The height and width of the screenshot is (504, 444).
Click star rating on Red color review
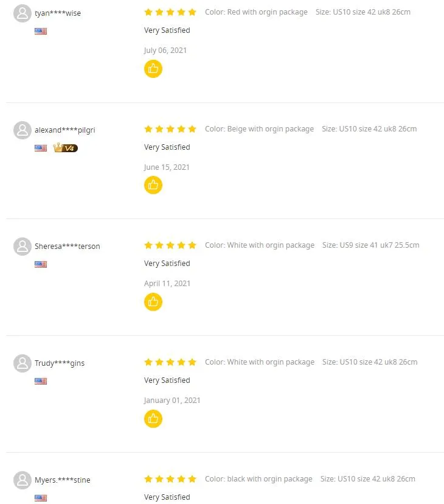[x=170, y=12]
